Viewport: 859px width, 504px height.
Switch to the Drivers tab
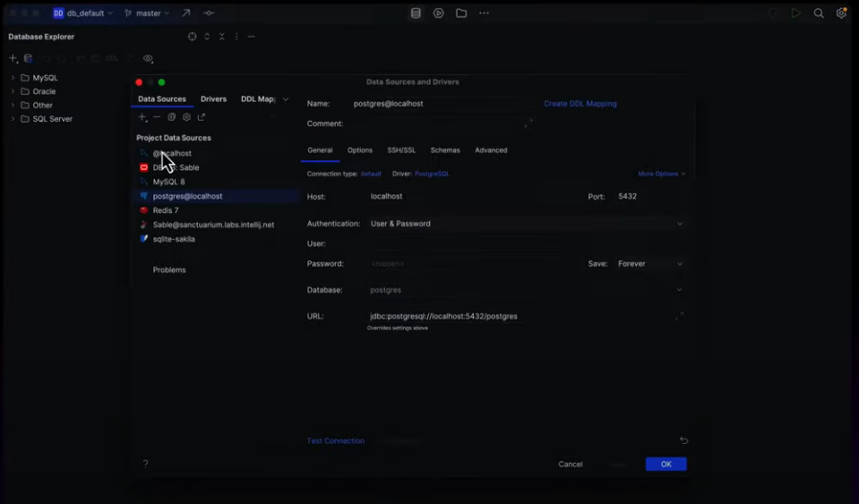[213, 99]
